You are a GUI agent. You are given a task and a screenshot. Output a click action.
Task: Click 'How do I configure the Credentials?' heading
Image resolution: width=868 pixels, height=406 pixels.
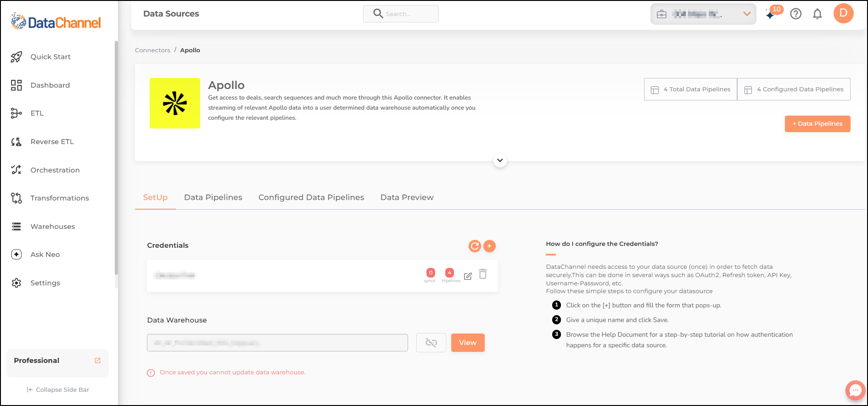pos(602,244)
